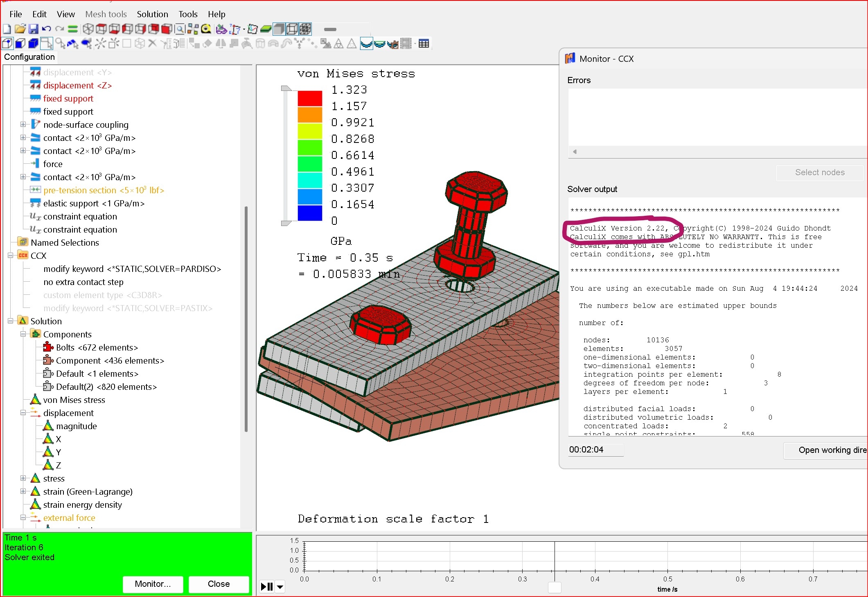Open the Solution menu
This screenshot has height=597, width=868.
[x=152, y=14]
